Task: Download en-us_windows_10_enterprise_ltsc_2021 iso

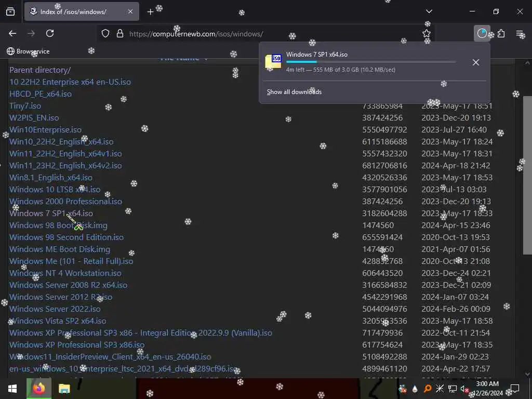Action: 124,368
